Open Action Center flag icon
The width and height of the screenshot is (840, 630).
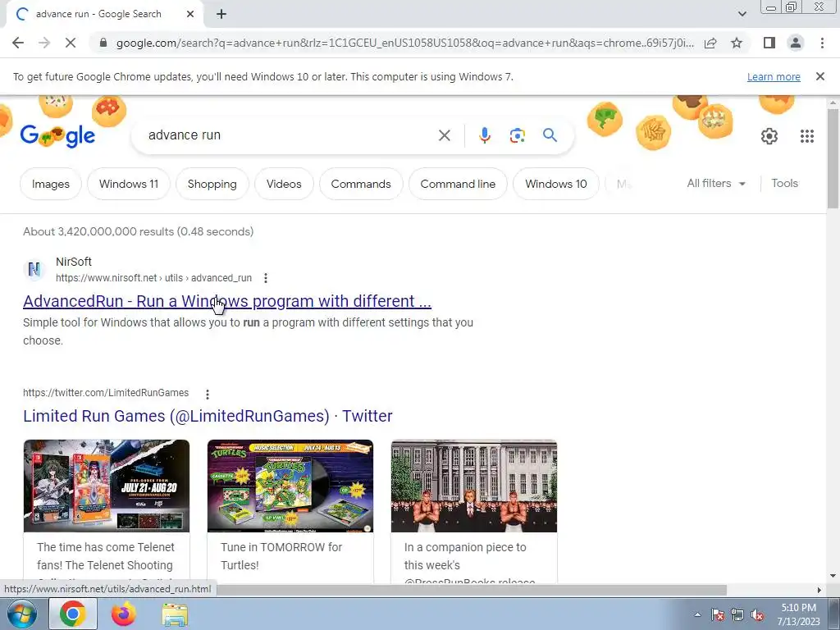[717, 614]
